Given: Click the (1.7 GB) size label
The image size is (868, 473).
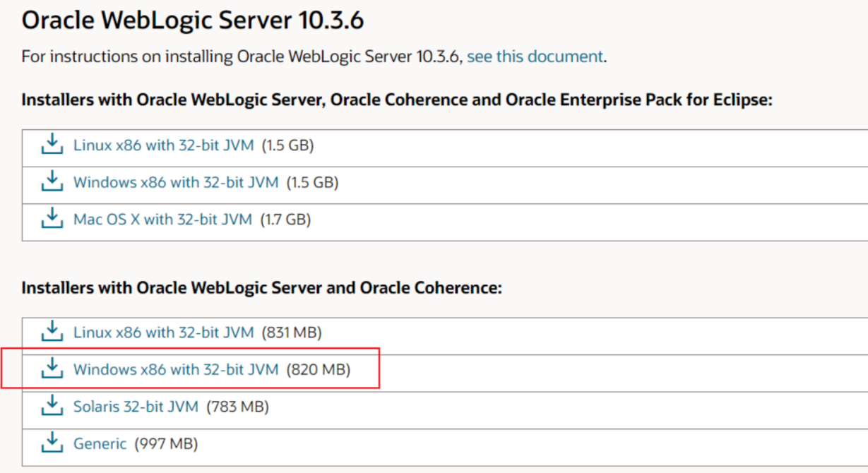Looking at the screenshot, I should (285, 220).
